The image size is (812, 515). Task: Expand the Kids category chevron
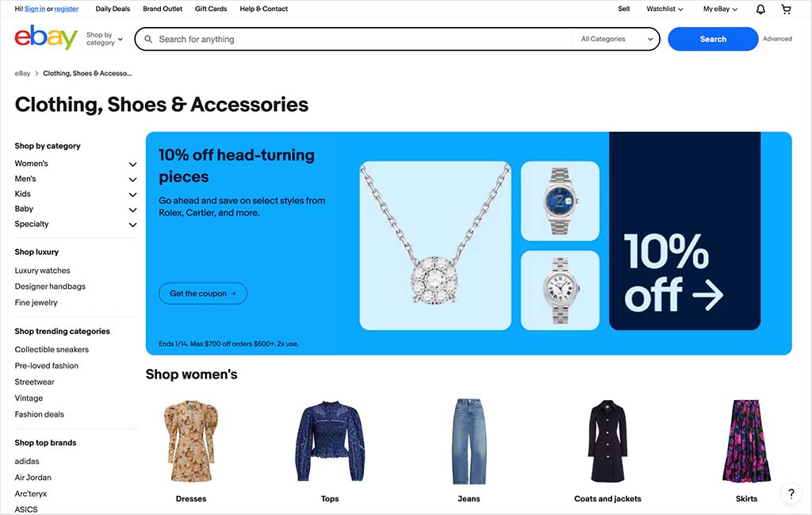(x=132, y=194)
